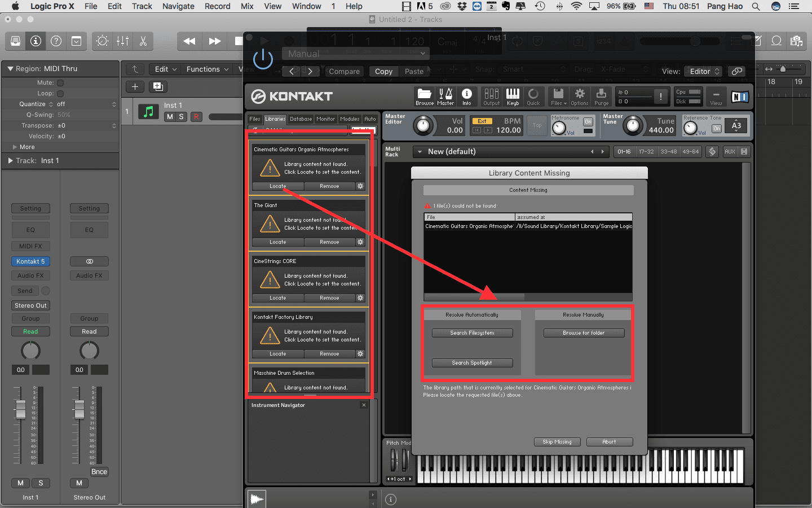This screenshot has width=812, height=508.
Task: Switch to the Kontakt Modules tab
Action: point(350,119)
